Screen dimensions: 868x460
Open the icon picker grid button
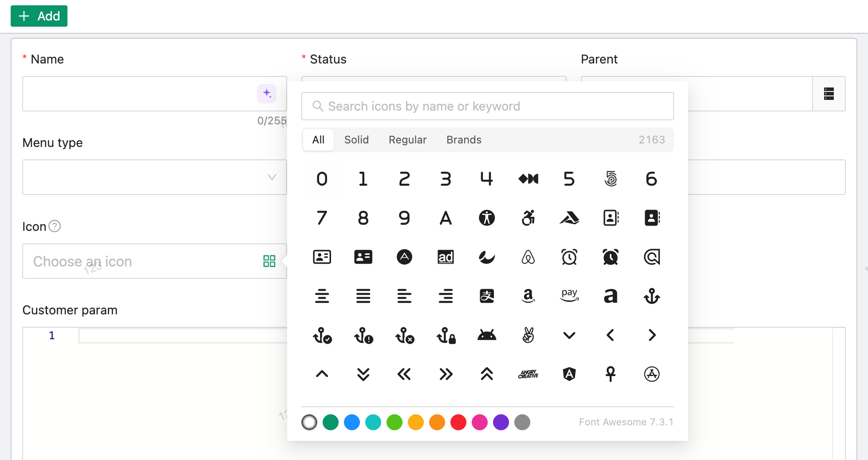[269, 261]
